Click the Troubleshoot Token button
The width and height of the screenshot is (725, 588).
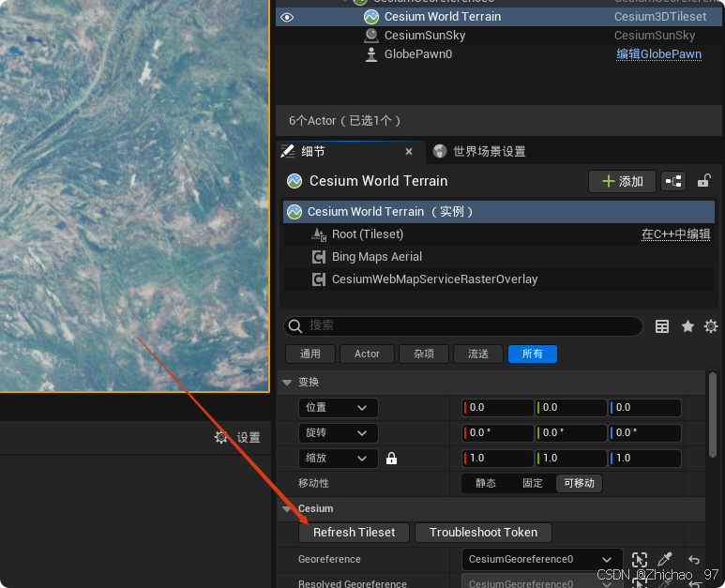483,533
